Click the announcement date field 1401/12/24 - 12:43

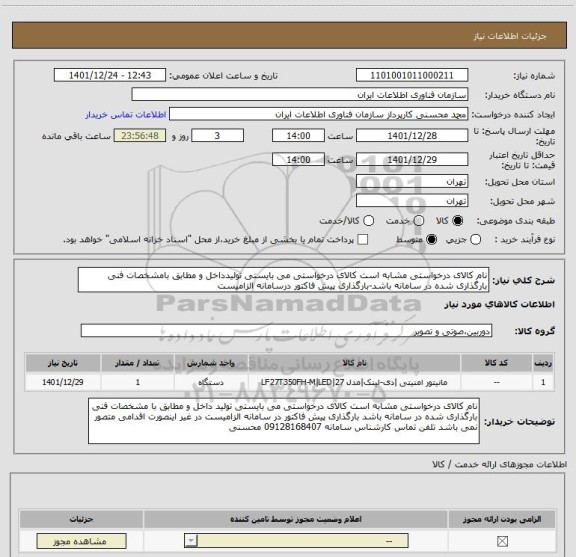tap(110, 75)
